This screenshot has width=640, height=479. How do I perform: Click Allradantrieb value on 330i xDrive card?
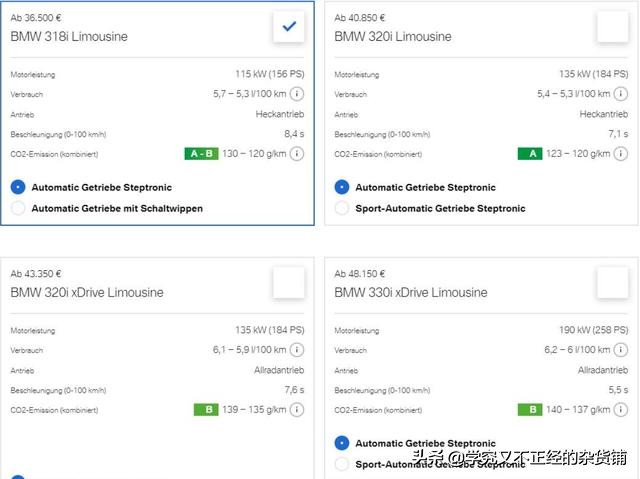[x=603, y=370]
